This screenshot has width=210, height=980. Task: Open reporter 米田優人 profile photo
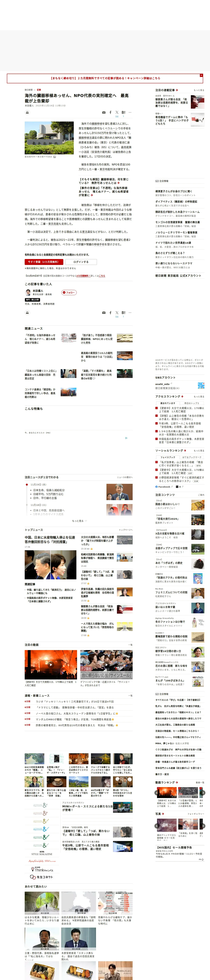28,293
